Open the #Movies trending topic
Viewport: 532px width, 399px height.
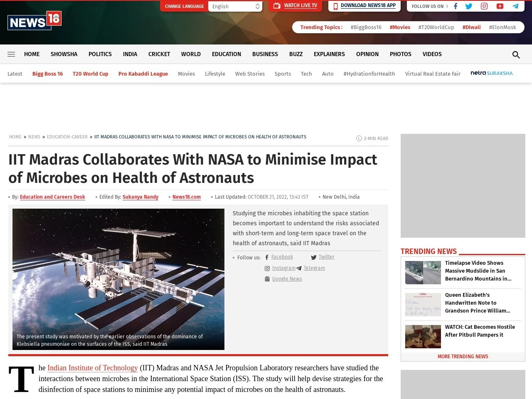pyautogui.click(x=400, y=27)
